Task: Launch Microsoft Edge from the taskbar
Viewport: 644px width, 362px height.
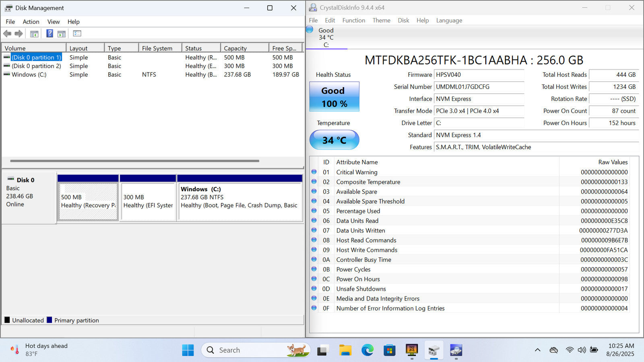Action: click(x=367, y=350)
